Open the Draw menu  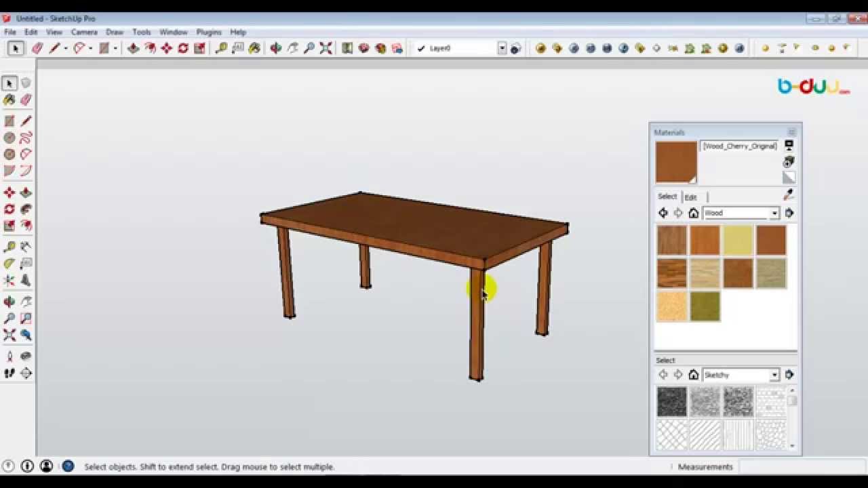(115, 32)
